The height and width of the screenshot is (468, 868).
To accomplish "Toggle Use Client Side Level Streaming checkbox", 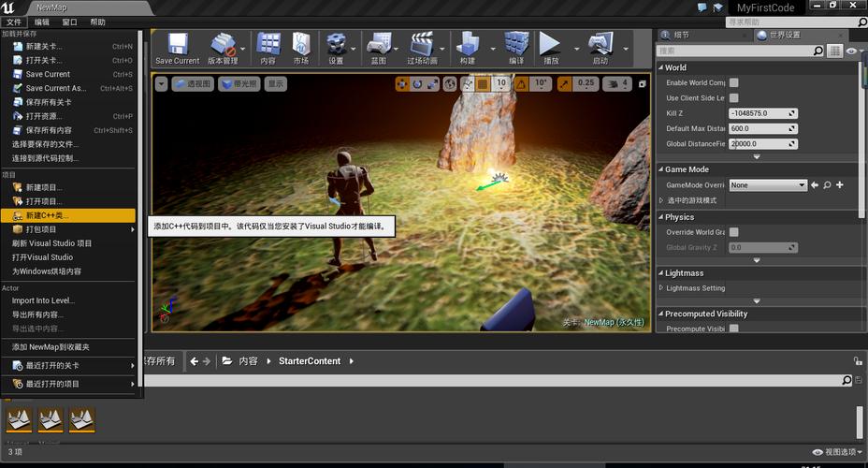I will [x=733, y=98].
